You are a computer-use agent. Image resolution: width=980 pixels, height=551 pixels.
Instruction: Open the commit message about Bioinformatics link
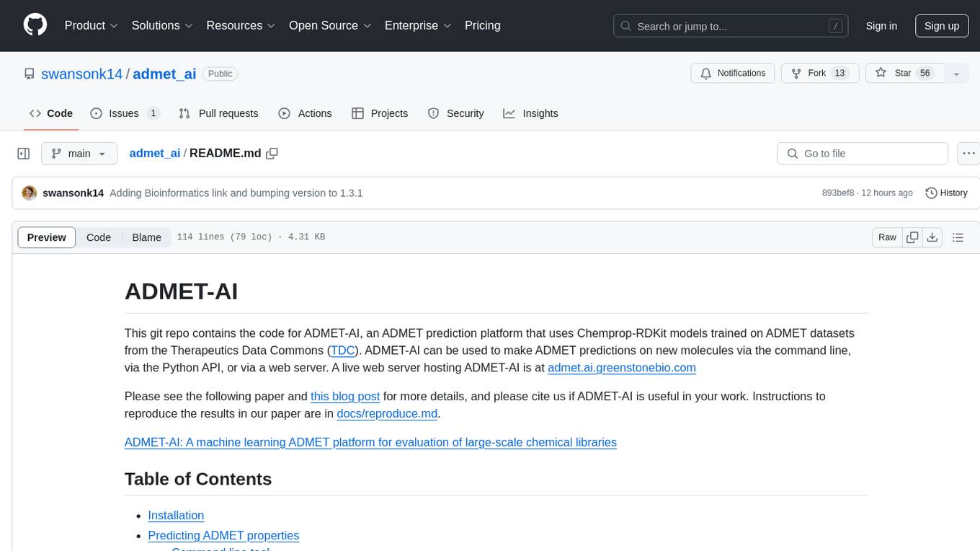(x=236, y=193)
